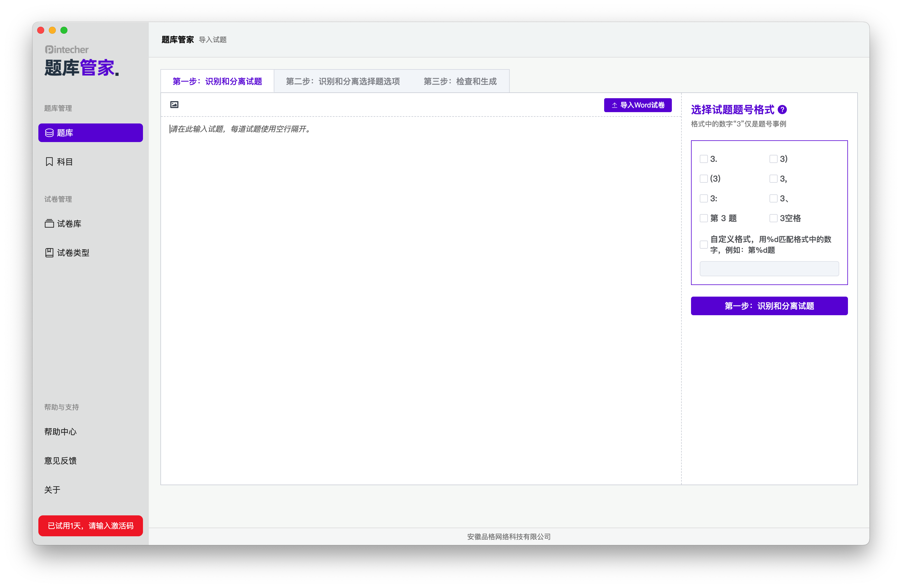This screenshot has width=902, height=588.
Task: Click the Pintecher 题库管家 logo
Action: [x=81, y=61]
